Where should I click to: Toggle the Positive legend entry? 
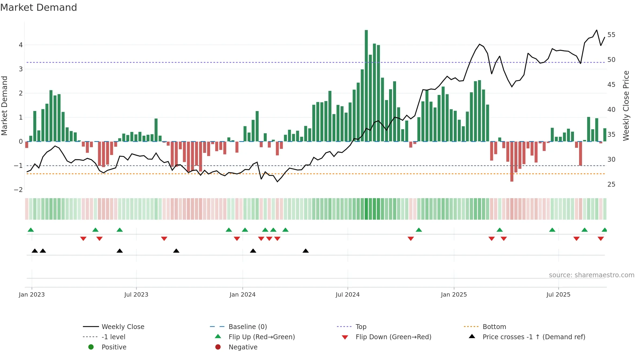pyautogui.click(x=107, y=347)
